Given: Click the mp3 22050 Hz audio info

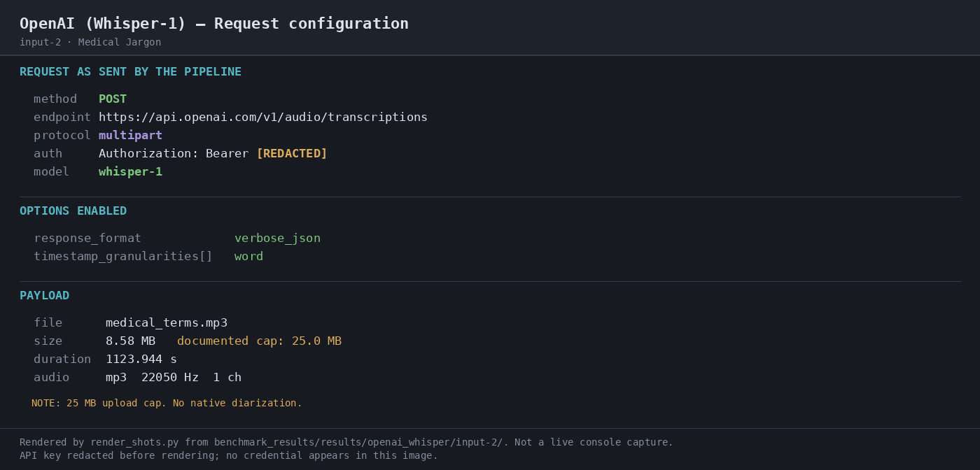Looking at the screenshot, I should (174, 377).
